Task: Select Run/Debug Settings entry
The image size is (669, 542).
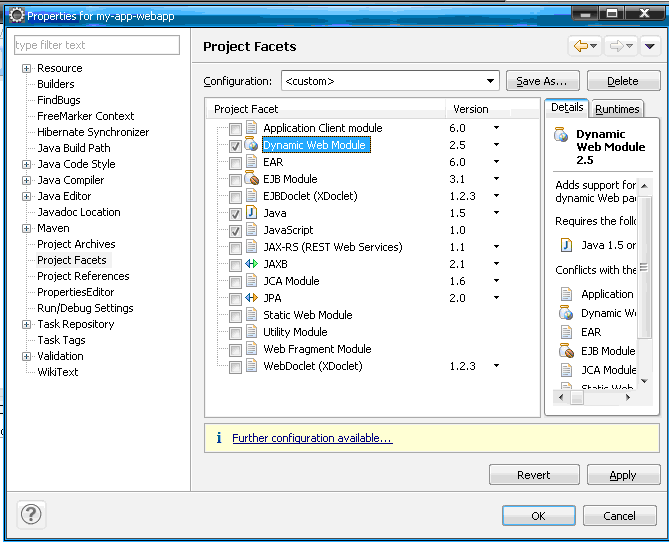Action: pyautogui.click(x=85, y=308)
